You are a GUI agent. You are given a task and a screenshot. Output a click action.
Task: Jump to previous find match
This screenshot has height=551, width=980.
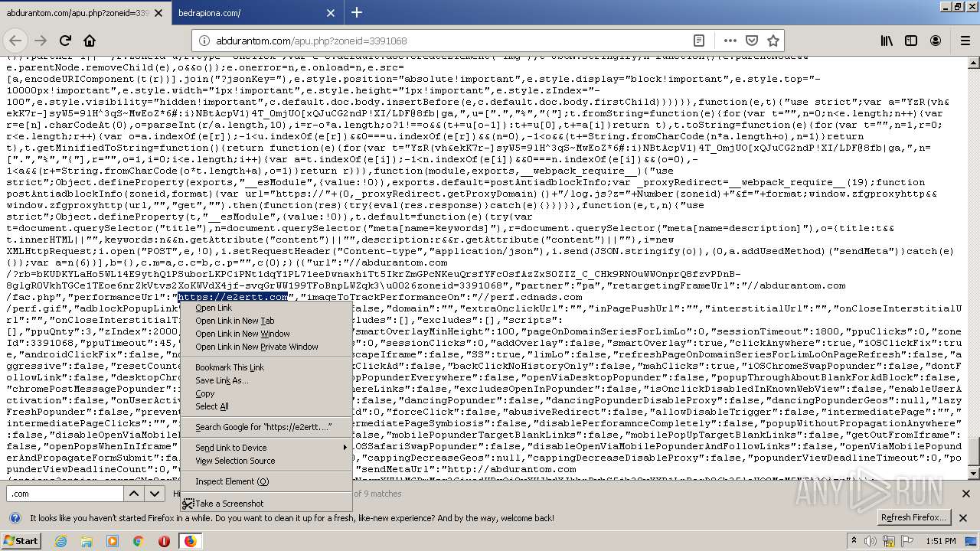click(x=135, y=494)
